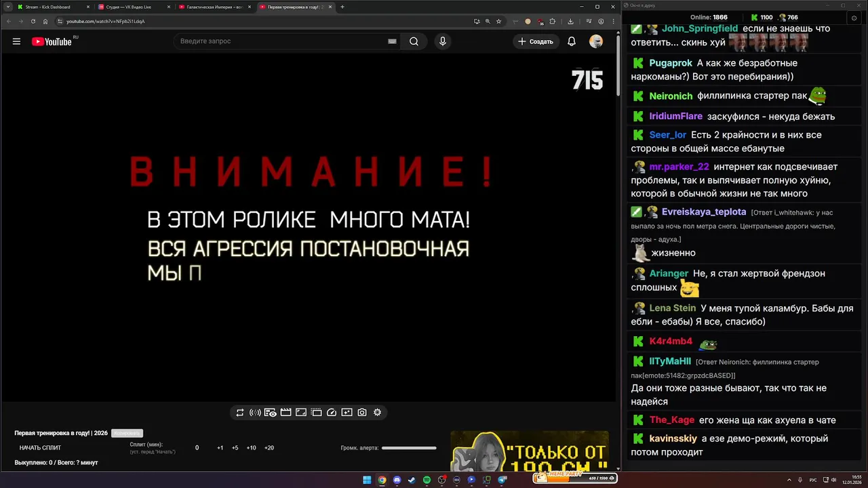Open the Chrome three-dot menu
868x488 pixels.
tap(612, 21)
